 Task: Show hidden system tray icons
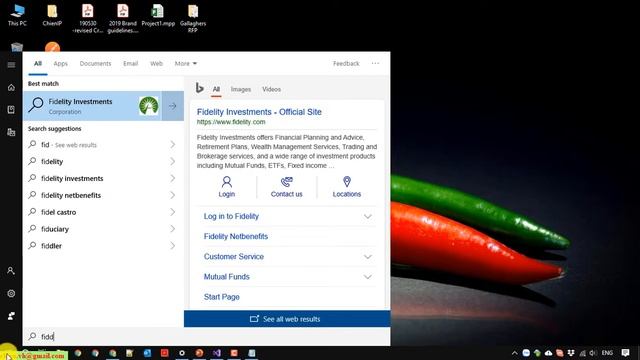point(514,353)
